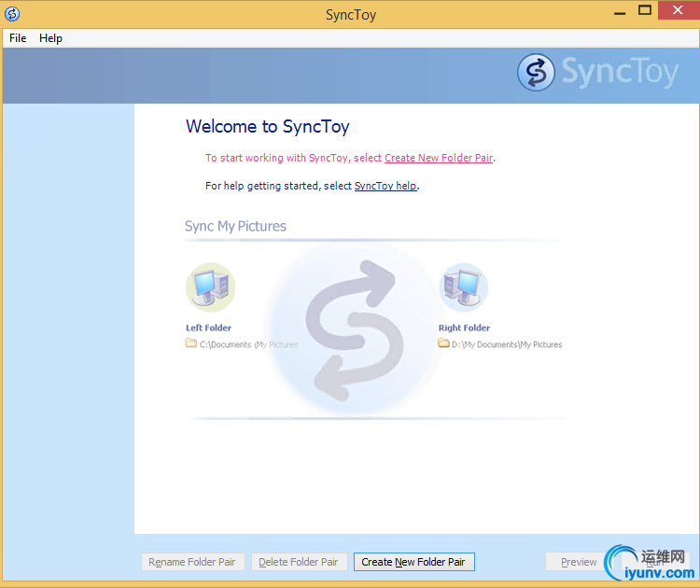Click the Create New Folder Pair button
Viewport: 700px width, 588px height.
[x=413, y=562]
